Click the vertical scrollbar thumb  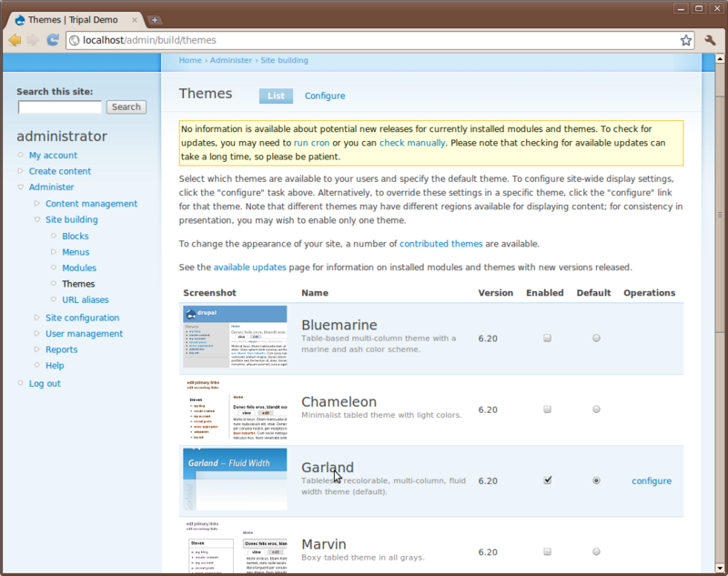pyautogui.click(x=720, y=213)
